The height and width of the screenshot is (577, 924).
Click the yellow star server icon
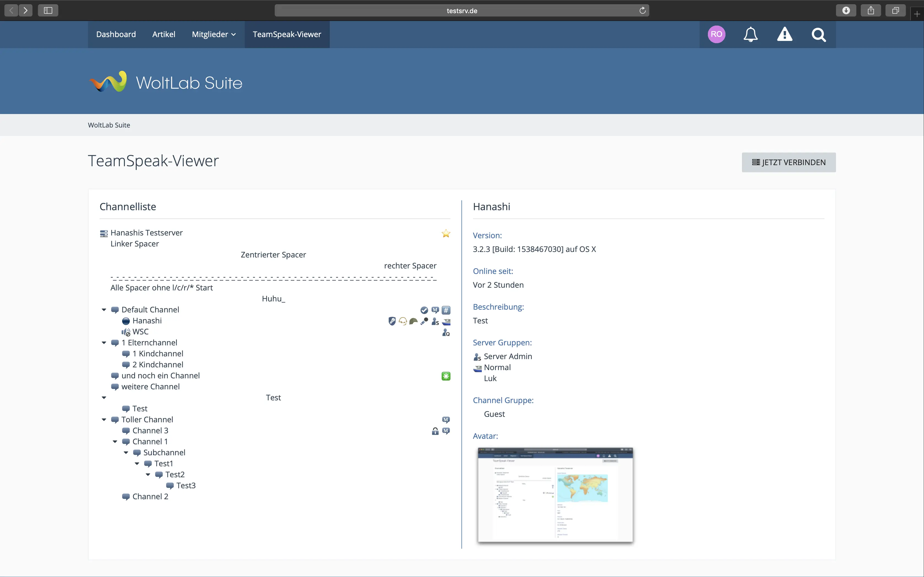[x=446, y=234]
